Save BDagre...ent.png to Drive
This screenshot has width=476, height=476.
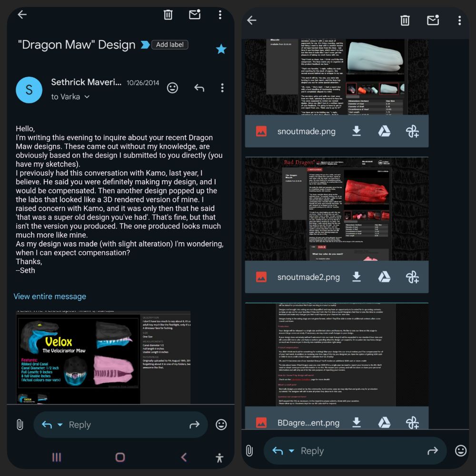[x=384, y=422]
